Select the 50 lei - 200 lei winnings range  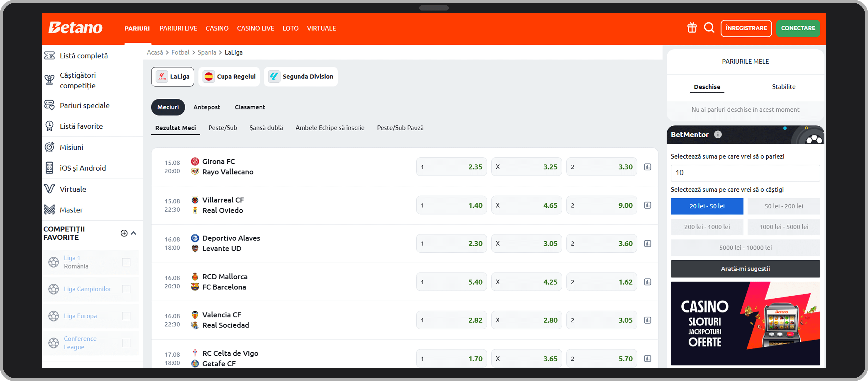784,206
